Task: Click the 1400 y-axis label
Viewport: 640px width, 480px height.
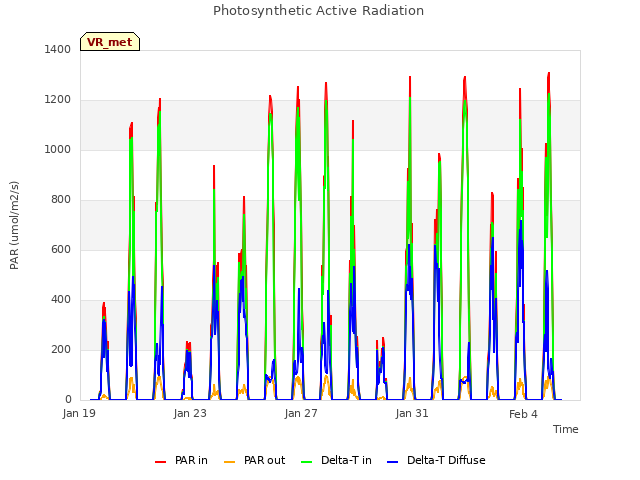Action: [x=58, y=49]
